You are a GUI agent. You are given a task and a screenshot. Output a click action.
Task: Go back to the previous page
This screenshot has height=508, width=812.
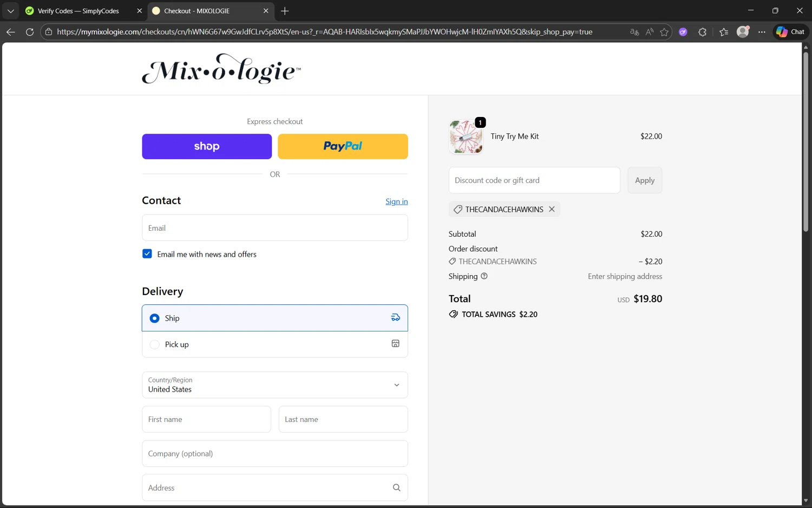click(x=10, y=32)
